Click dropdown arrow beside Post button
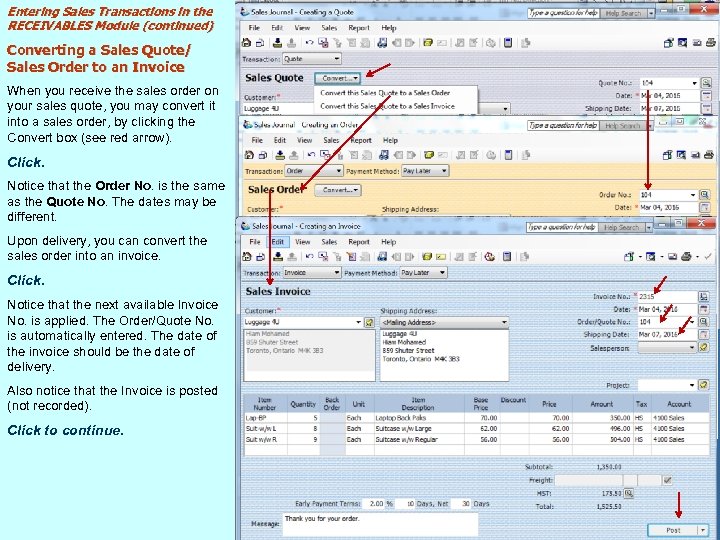Viewport: 720px width, 540px height. coord(703,530)
